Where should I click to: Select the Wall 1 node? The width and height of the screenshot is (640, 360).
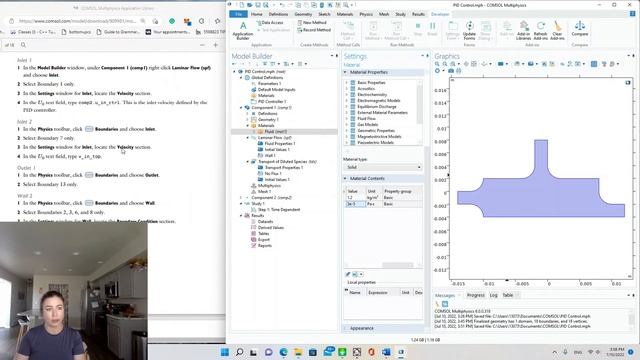point(270,156)
